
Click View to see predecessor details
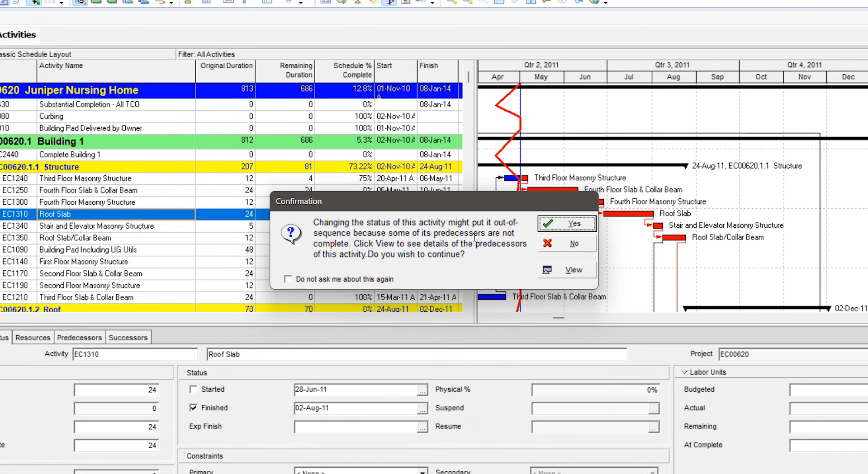pos(566,270)
